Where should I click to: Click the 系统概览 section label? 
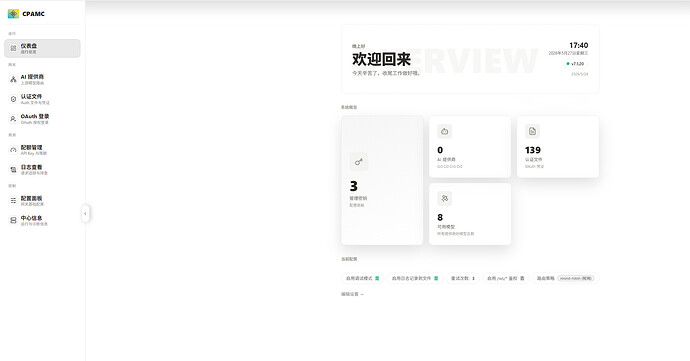[349, 107]
